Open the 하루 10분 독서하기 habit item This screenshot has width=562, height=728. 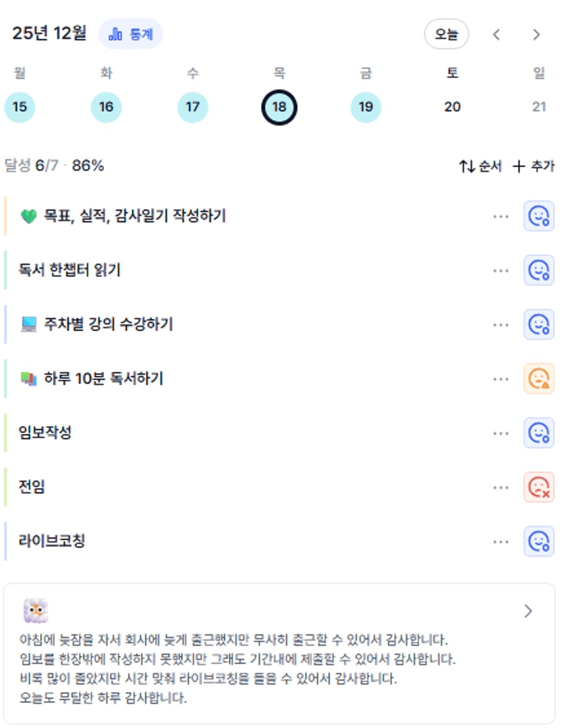tap(103, 379)
